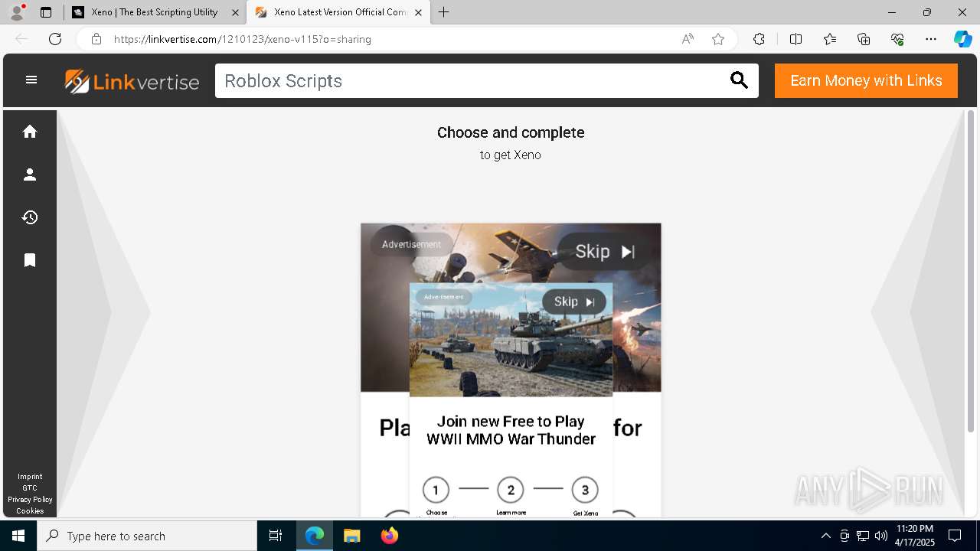View site information lock icon
This screenshot has width=980, height=551.
tap(96, 39)
